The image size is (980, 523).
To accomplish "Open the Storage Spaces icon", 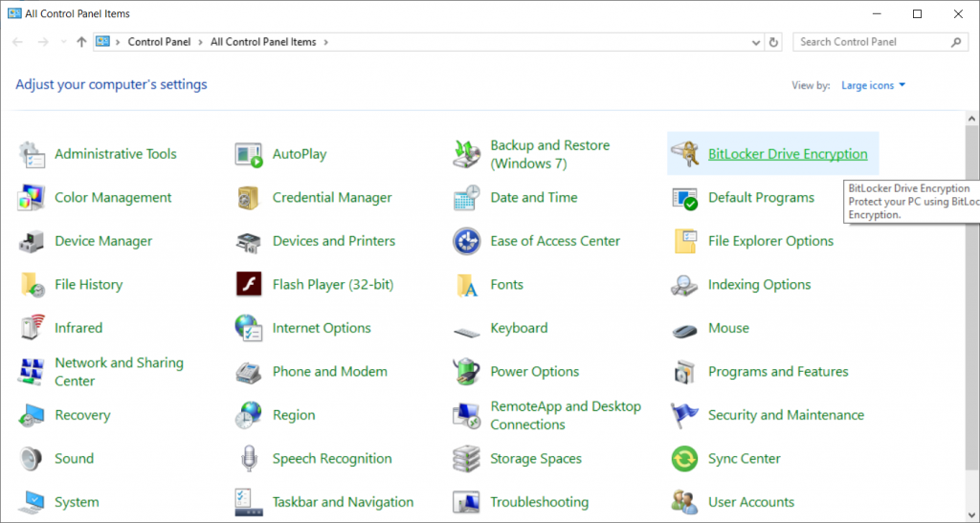I will pos(466,459).
